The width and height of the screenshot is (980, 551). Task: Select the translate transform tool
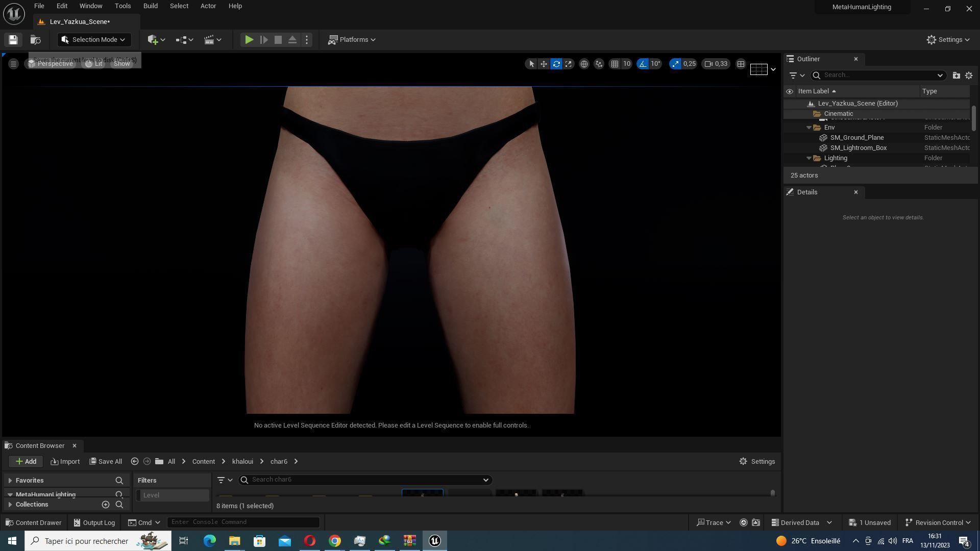pos(544,64)
